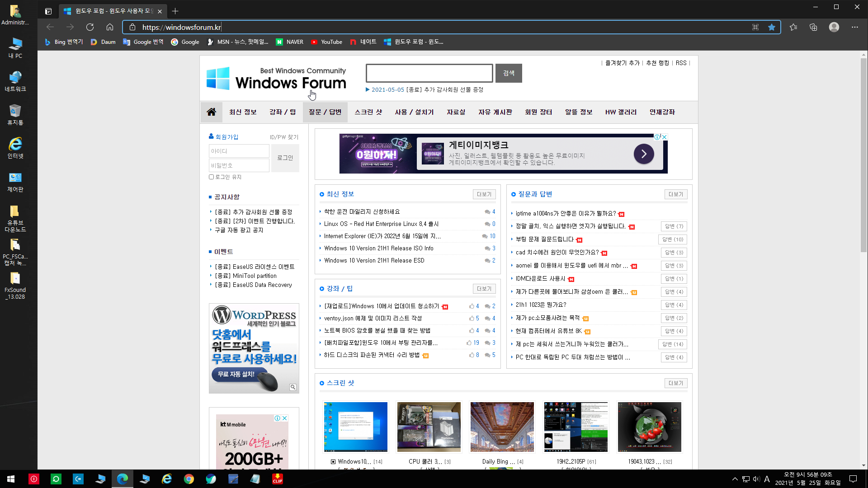Click the browser Back arrow
This screenshot has width=868, height=488.
[50, 27]
